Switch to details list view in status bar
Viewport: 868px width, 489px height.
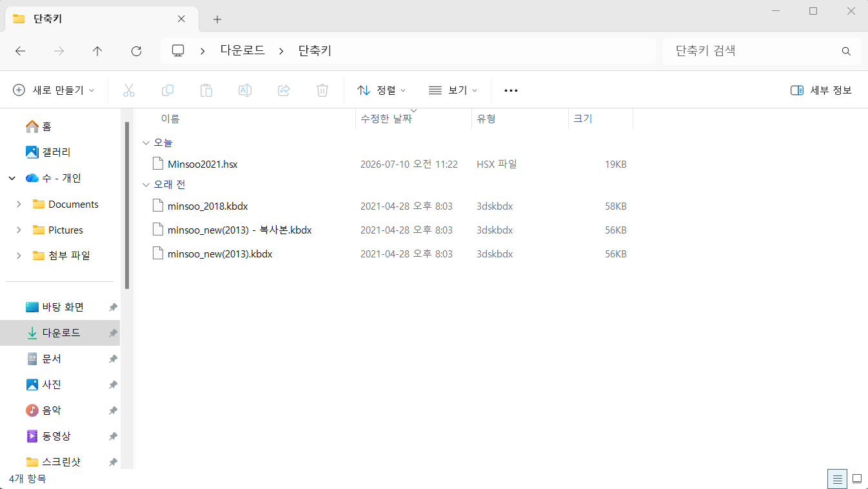837,479
